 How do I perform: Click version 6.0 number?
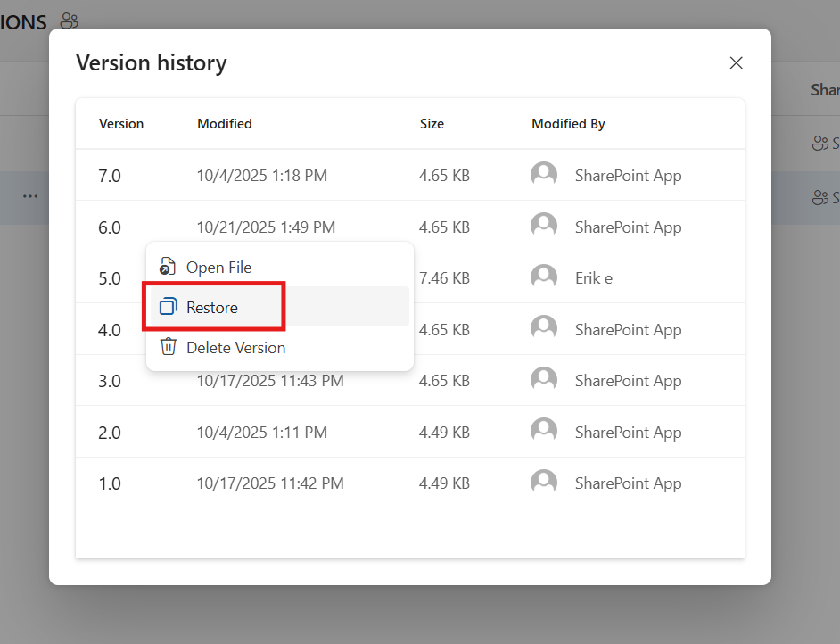coord(110,227)
